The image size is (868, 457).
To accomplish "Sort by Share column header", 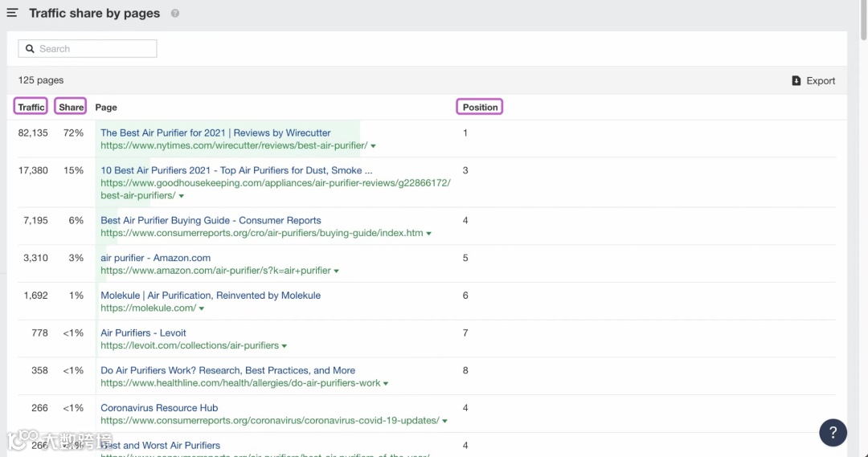I will pos(71,107).
